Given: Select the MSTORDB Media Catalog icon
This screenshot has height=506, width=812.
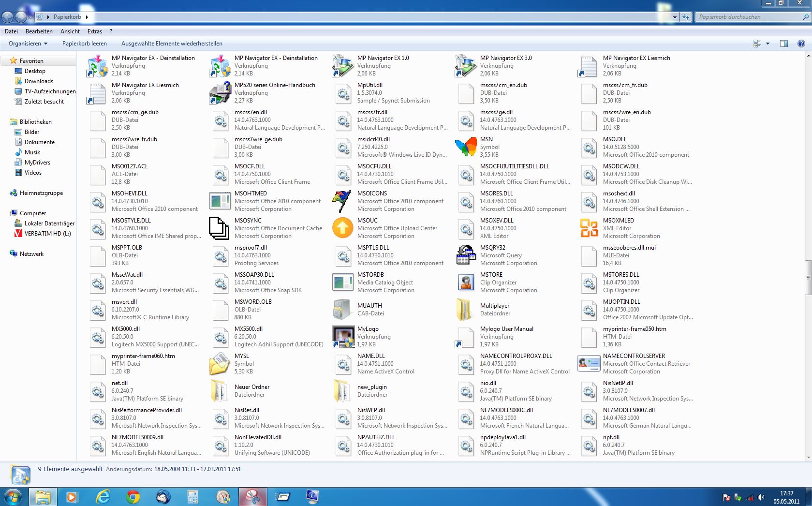Looking at the screenshot, I should pyautogui.click(x=343, y=283).
